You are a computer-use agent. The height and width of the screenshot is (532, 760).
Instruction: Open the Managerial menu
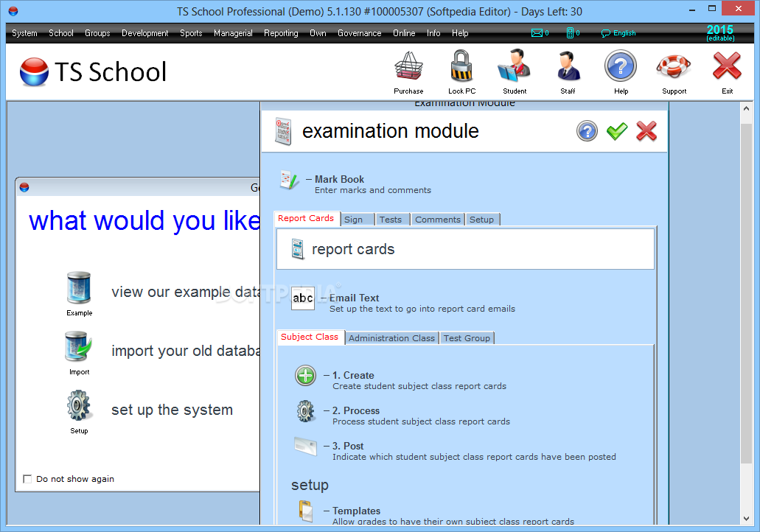pos(233,33)
